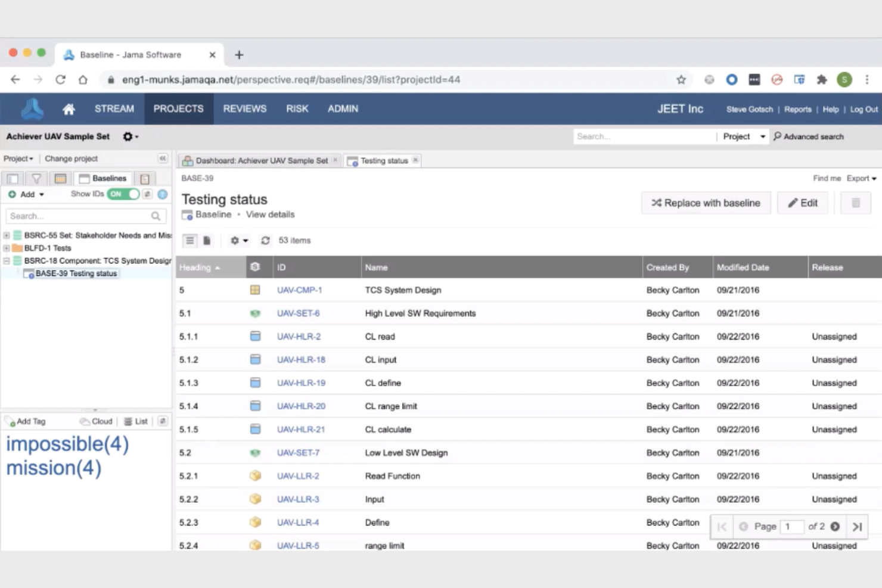Screen dimensions: 882x588
Task: Close the Dashboard tab
Action: click(x=336, y=160)
